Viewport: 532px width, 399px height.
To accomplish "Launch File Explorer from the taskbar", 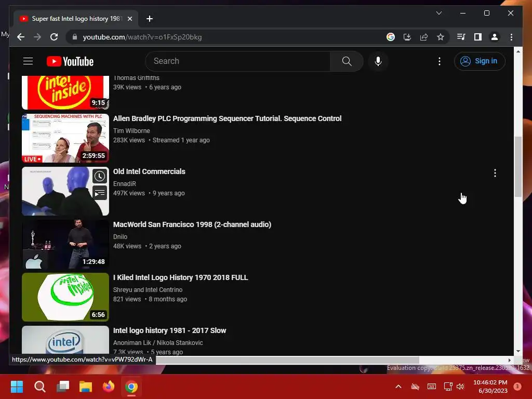I will click(86, 387).
